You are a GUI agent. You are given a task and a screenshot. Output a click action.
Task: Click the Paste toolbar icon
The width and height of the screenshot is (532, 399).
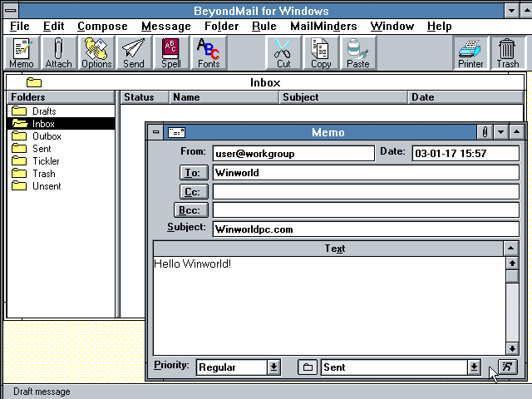(x=358, y=53)
